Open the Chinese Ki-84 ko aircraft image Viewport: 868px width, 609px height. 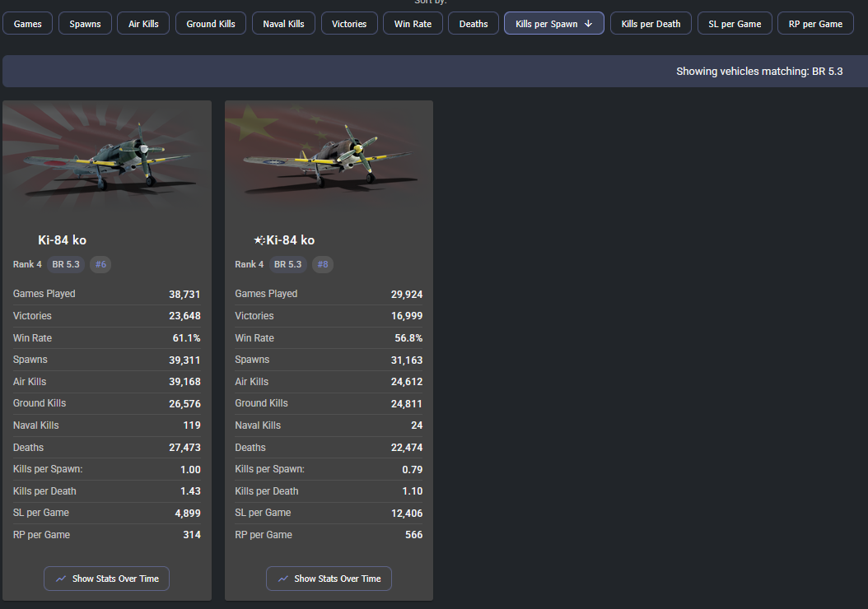pyautogui.click(x=329, y=156)
